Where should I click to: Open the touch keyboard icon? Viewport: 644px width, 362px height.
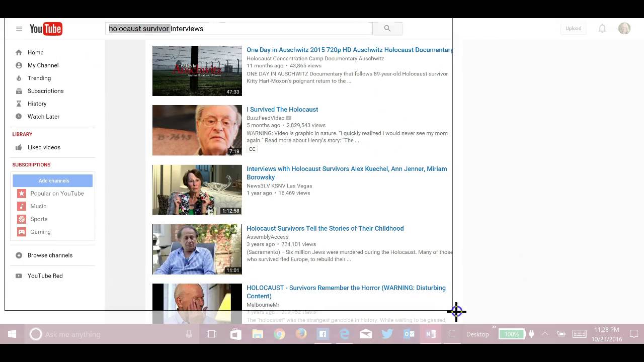[x=579, y=334]
